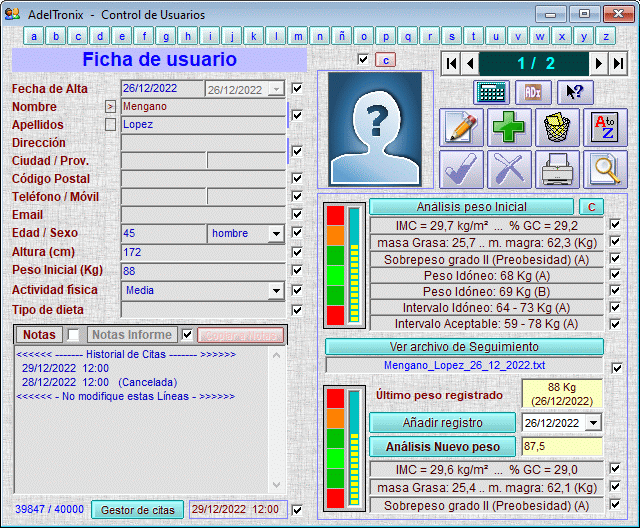This screenshot has height=528, width=640.
Task: Open search with the magnifying glass icon
Action: 605,170
